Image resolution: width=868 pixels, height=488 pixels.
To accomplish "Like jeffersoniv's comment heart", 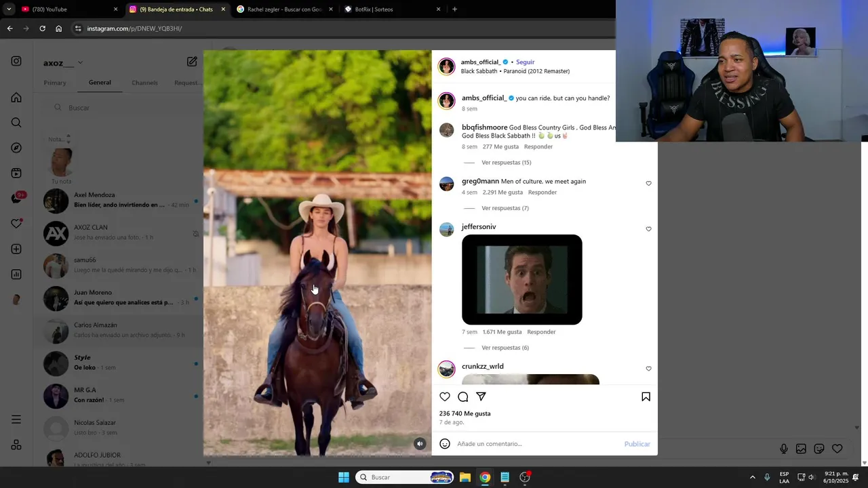I will point(648,229).
